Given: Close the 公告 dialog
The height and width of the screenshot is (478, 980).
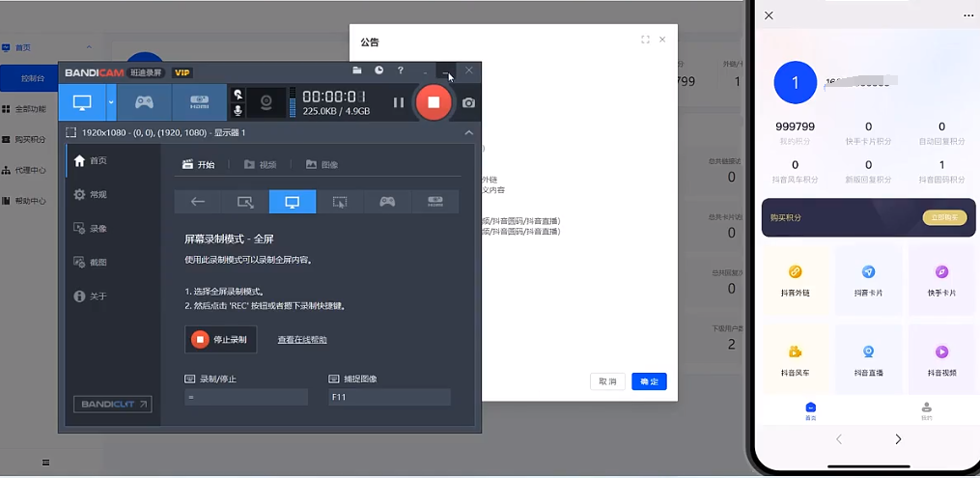Looking at the screenshot, I should (x=662, y=40).
